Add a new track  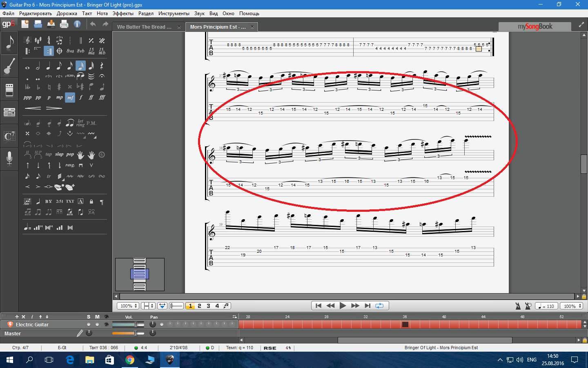[x=17, y=316]
